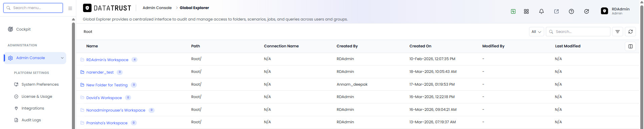Screen dimensions: 644x129
Task: Click the RDAdmin shield avatar
Action: 604,11
